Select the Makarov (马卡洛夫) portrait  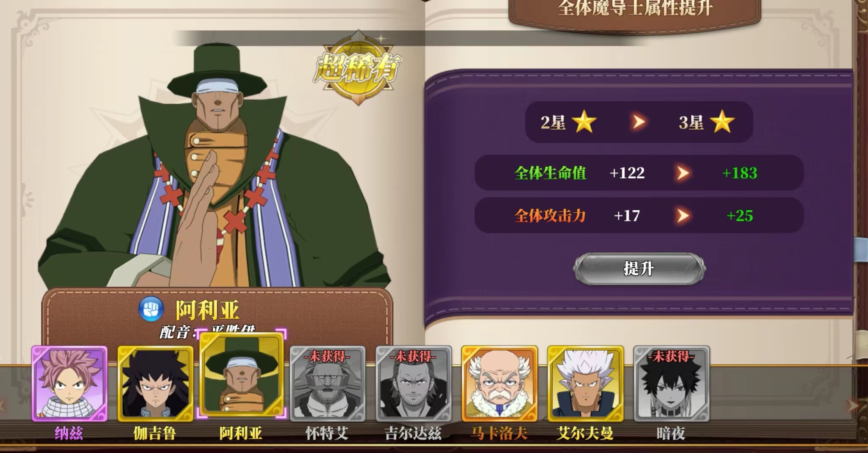tap(499, 384)
